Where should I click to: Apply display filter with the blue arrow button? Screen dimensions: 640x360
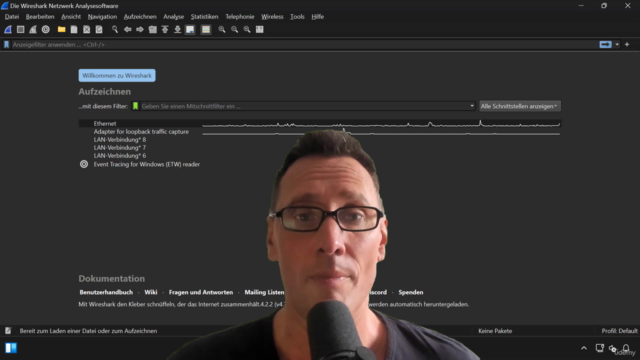[605, 44]
